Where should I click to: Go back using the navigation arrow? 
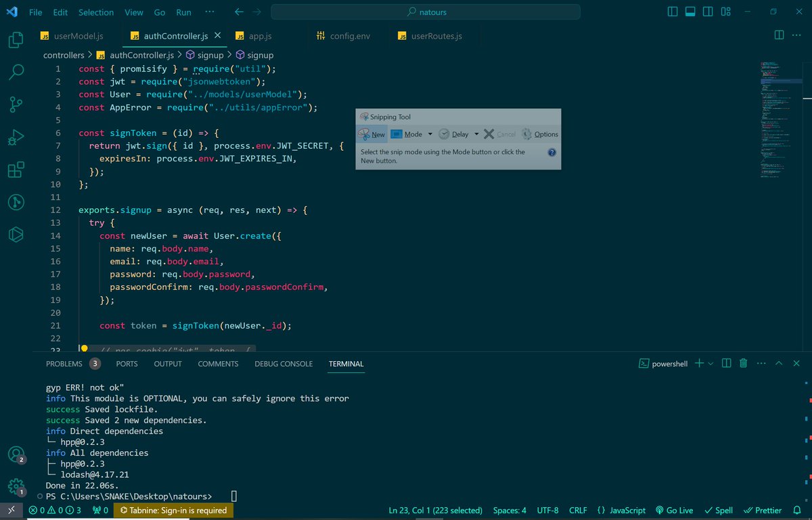tap(239, 12)
